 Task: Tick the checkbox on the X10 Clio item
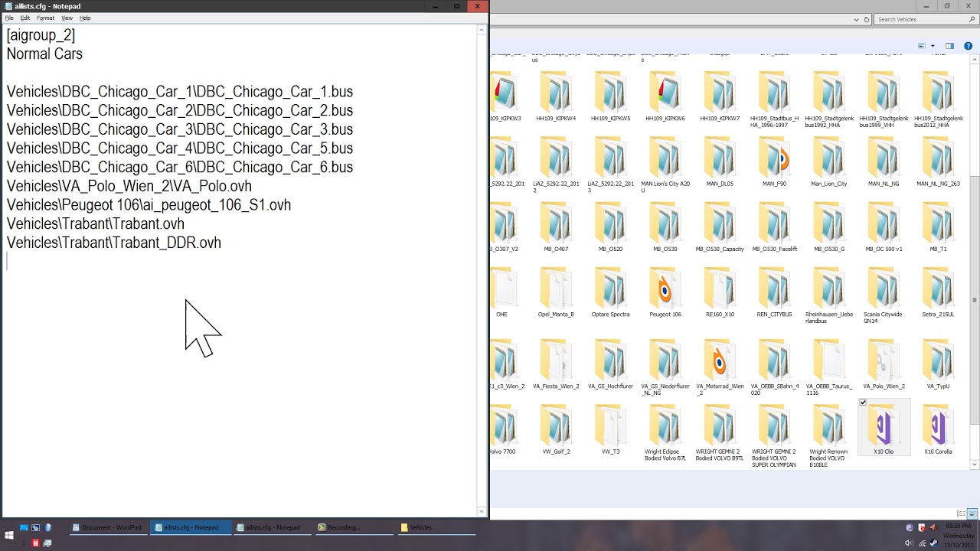(x=863, y=403)
